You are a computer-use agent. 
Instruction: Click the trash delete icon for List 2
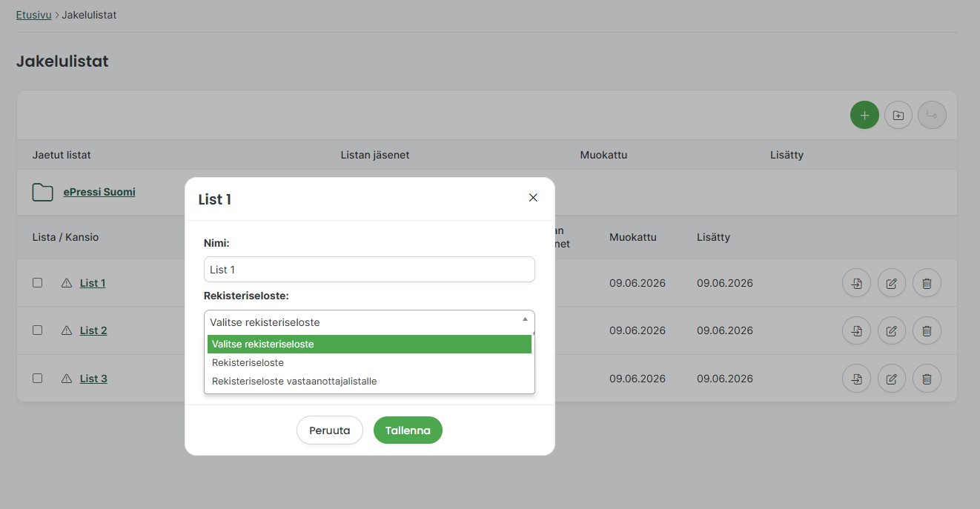click(927, 330)
